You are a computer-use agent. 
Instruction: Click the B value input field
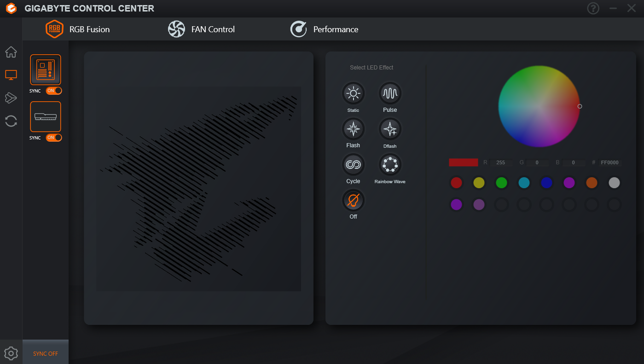click(574, 162)
